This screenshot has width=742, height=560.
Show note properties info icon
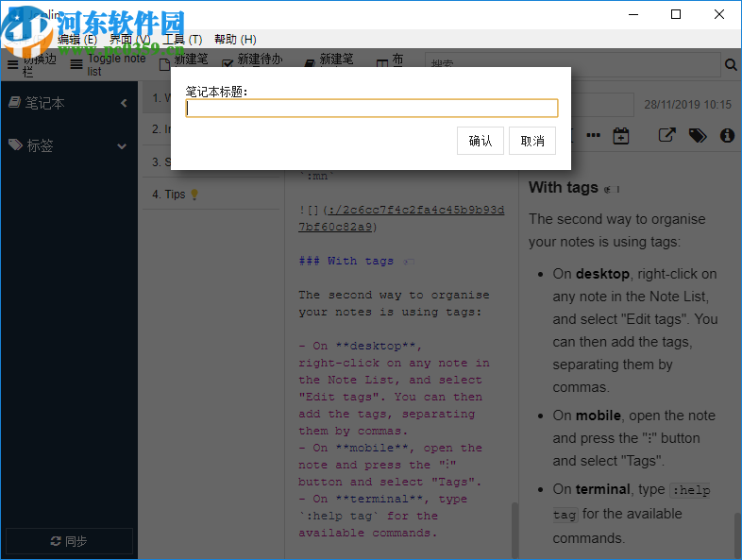point(727,136)
